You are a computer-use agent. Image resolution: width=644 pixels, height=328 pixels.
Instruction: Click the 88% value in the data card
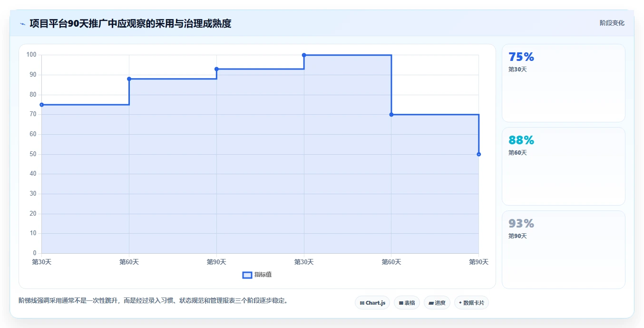click(x=521, y=140)
